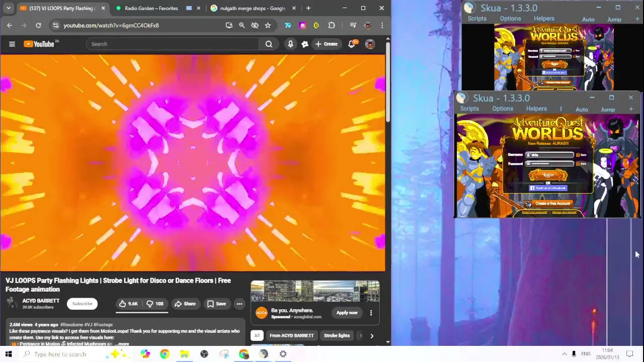Open a new Chrome tab with plus
This screenshot has width=644, height=362.
308,8
